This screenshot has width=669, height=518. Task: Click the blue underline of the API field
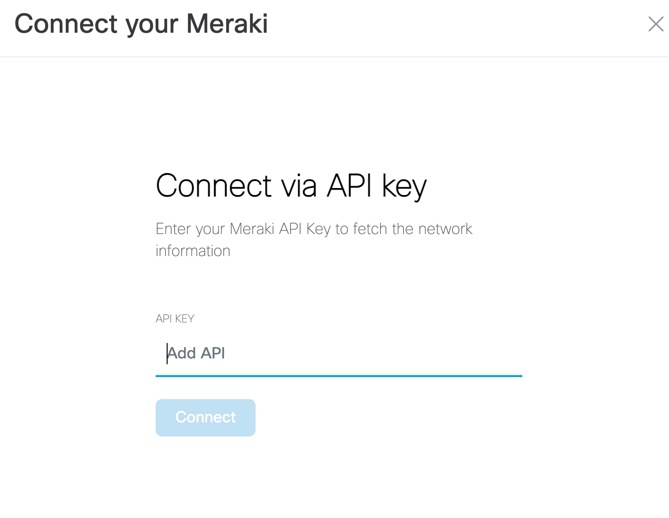(x=338, y=375)
